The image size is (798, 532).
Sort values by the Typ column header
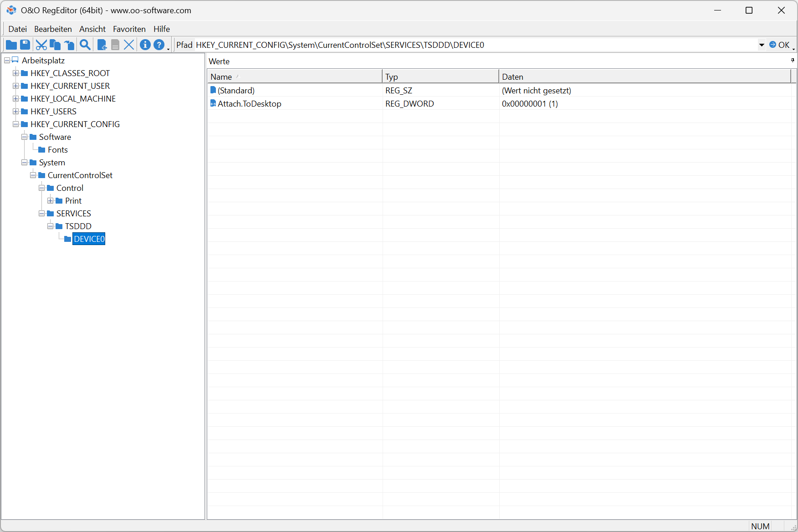[x=440, y=77]
